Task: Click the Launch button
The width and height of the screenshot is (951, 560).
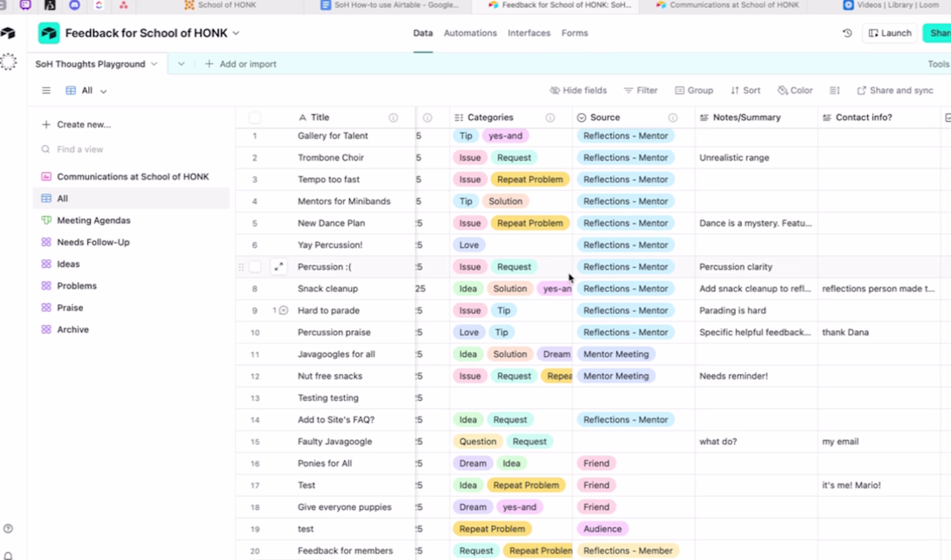Action: click(890, 34)
